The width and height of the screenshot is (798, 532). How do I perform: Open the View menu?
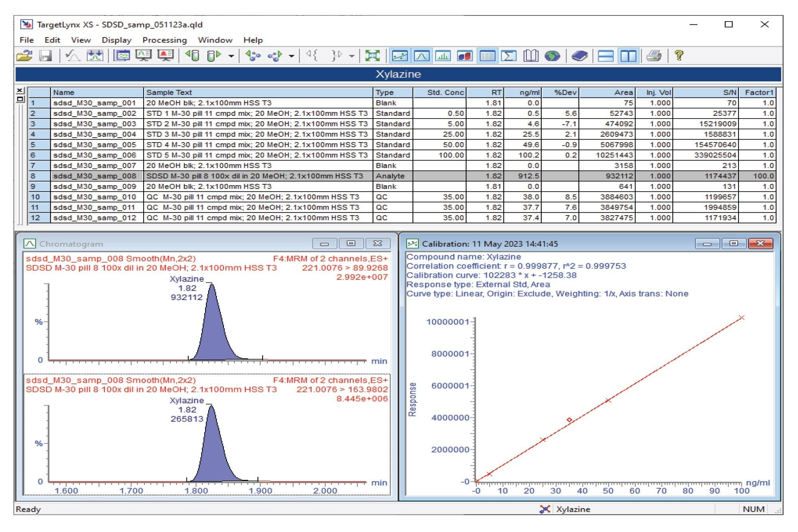coord(81,40)
